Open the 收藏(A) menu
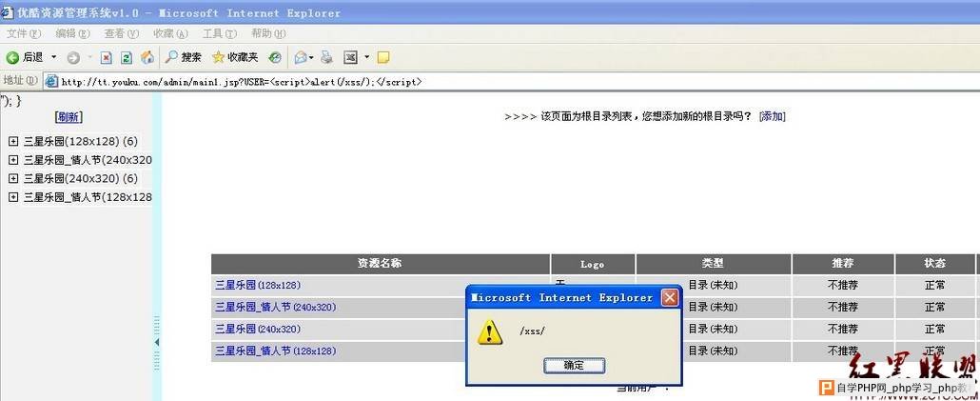980x401 pixels. tap(170, 33)
